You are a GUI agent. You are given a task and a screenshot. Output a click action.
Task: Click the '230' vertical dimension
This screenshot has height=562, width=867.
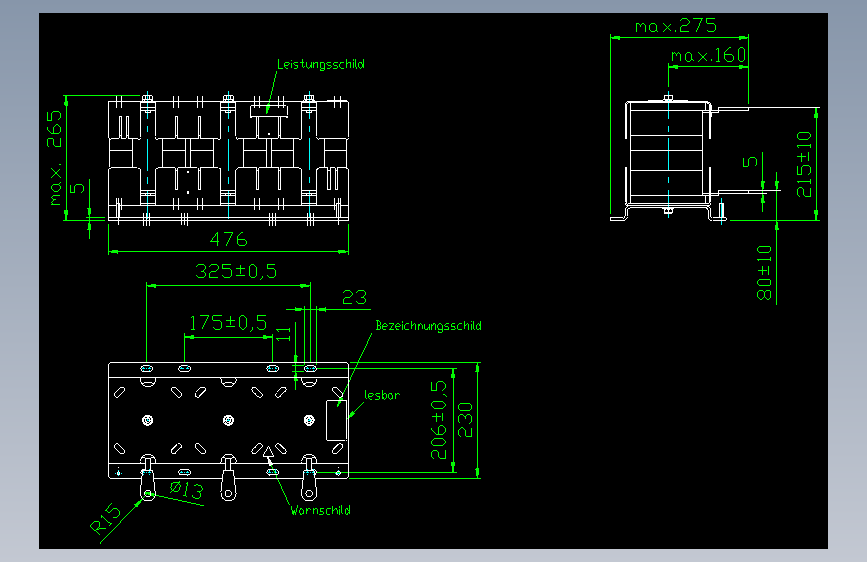[x=466, y=420]
